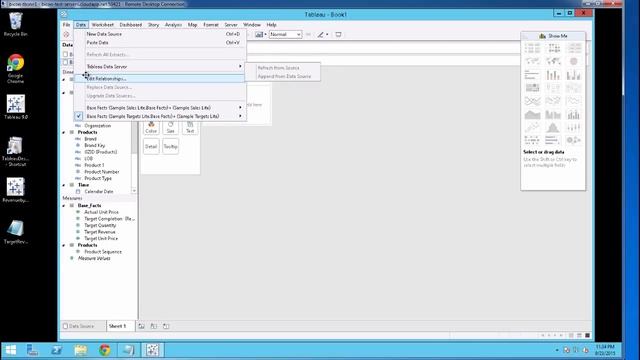Select the heat map chart in Show Me
The height and width of the screenshot is (360, 640).
[x=553, y=49]
